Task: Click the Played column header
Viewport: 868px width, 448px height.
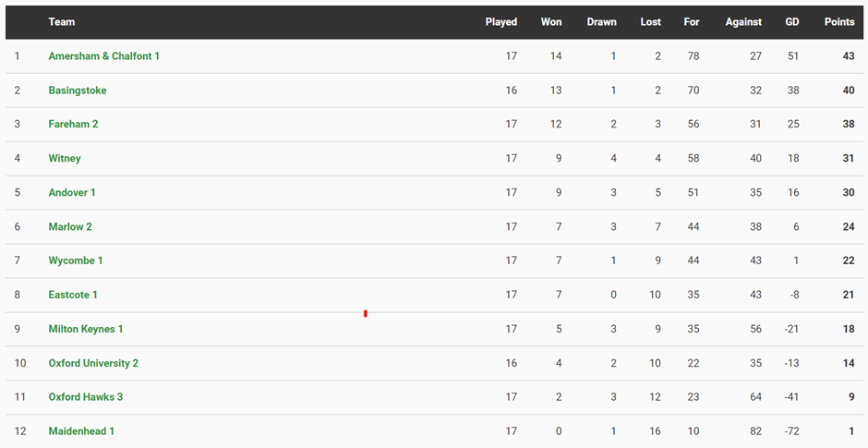Action: click(x=501, y=22)
